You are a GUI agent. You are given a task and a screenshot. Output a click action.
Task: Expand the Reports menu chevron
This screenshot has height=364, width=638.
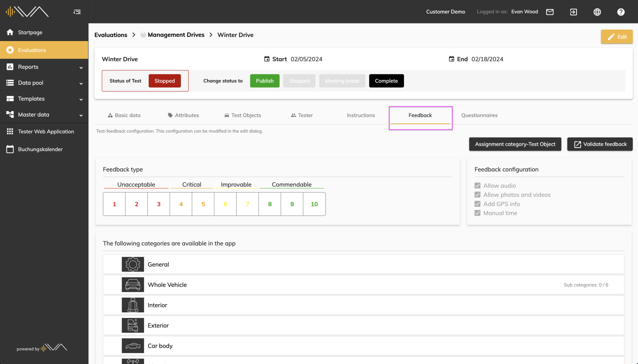click(x=81, y=68)
